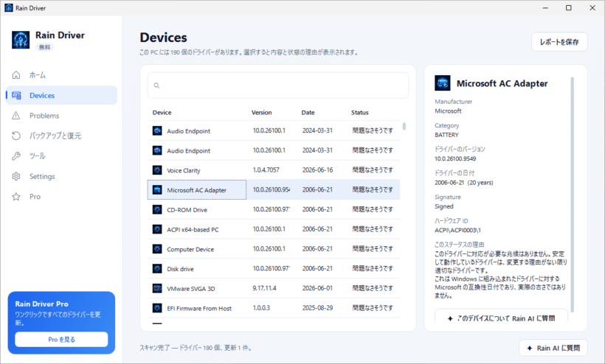Click hardware ID ACPI\ACPI0003\1 text

pos(457,231)
